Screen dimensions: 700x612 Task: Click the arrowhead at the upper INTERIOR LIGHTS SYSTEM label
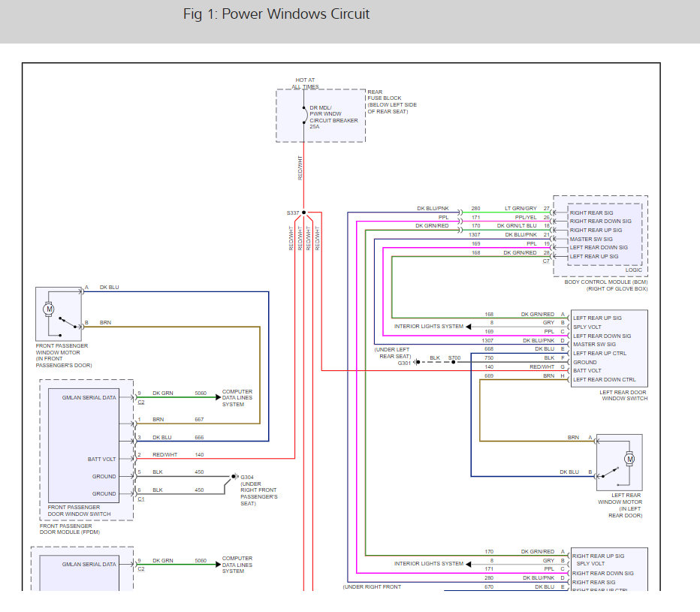469,327
